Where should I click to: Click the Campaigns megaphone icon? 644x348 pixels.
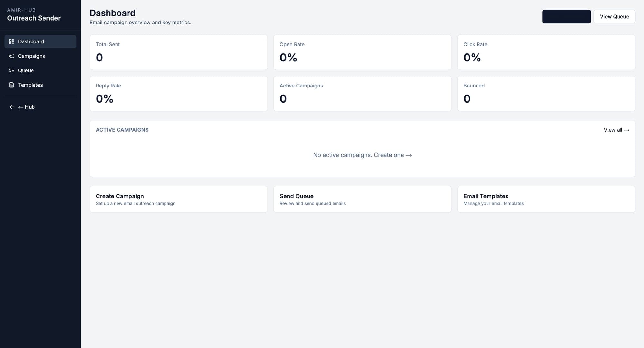coord(12,56)
